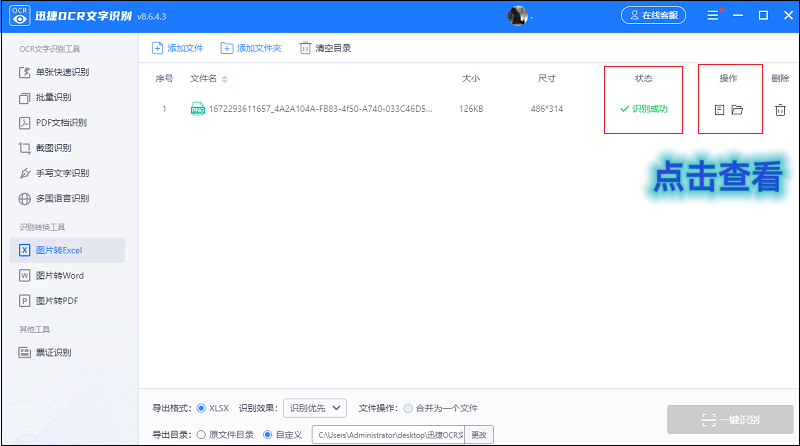Choose 自定义 export directory option
The width and height of the screenshot is (800, 446).
click(267, 435)
